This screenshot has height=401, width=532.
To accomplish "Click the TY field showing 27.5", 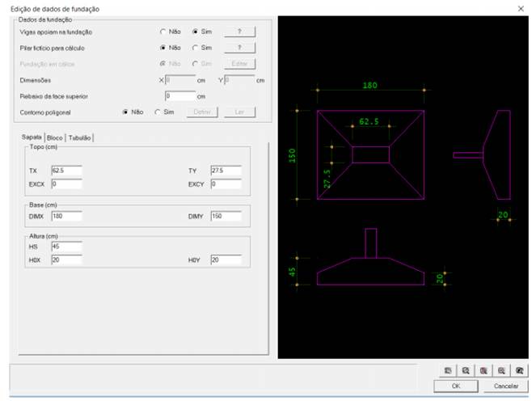I will click(226, 171).
